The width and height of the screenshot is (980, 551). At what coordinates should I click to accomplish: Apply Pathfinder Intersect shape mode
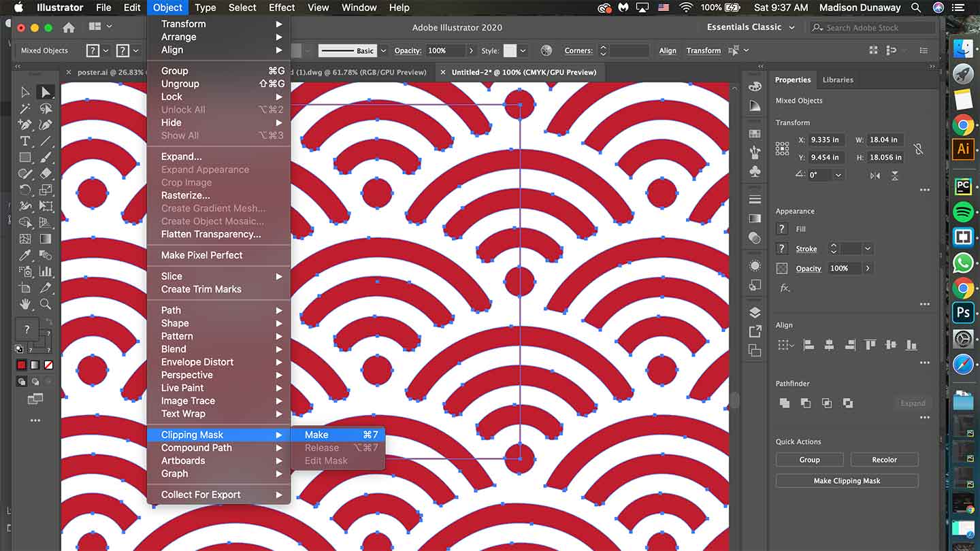click(827, 403)
